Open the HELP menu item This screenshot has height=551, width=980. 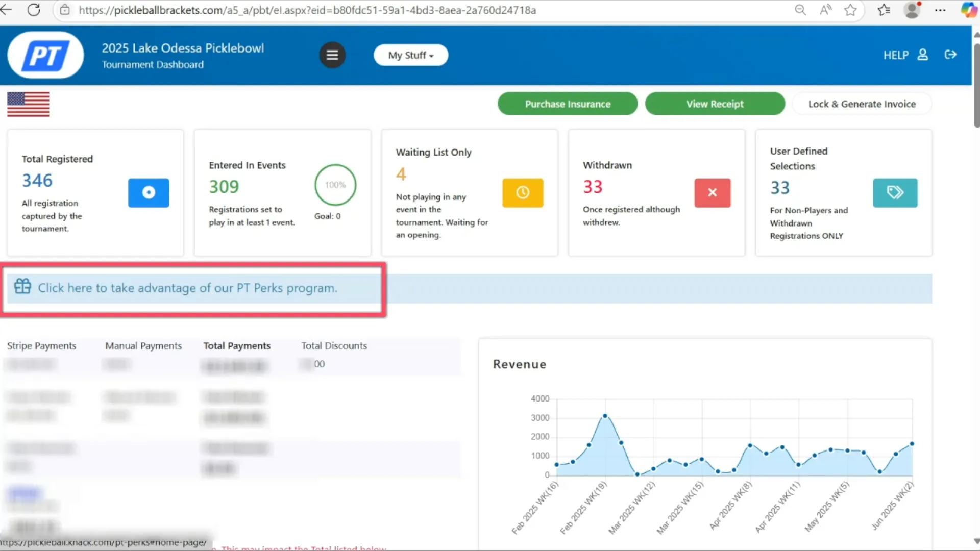click(896, 55)
